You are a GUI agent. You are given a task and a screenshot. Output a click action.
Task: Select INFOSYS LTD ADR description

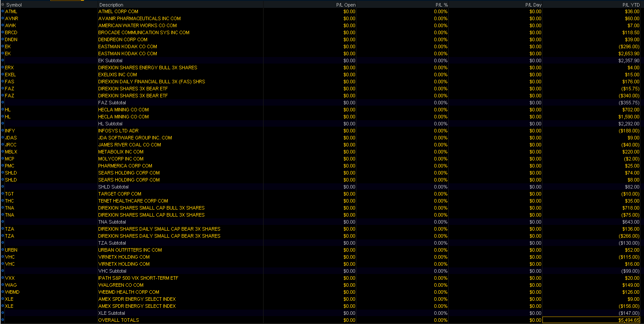pos(117,131)
